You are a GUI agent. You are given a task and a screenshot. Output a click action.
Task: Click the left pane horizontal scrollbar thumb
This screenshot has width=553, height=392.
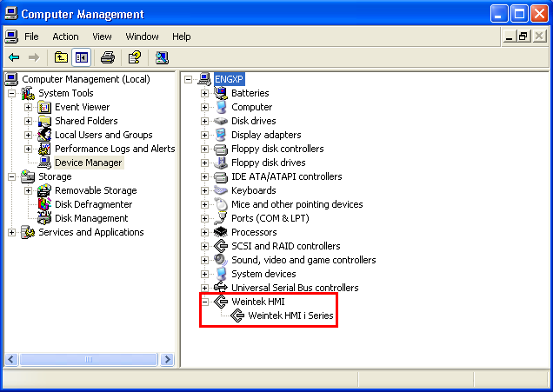coord(89,360)
